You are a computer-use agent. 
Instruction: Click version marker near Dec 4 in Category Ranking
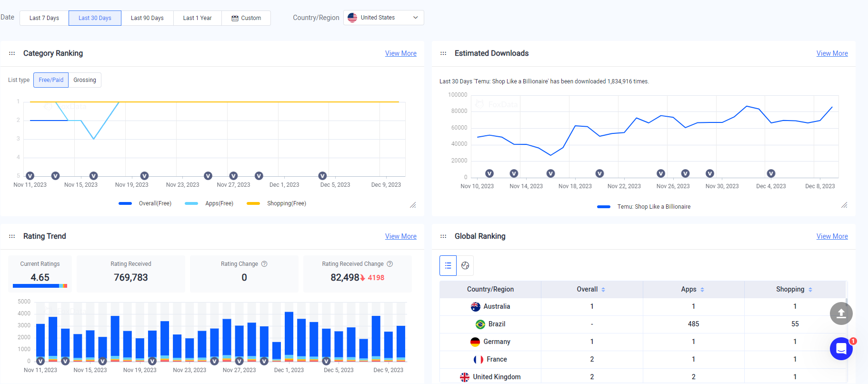point(322,176)
